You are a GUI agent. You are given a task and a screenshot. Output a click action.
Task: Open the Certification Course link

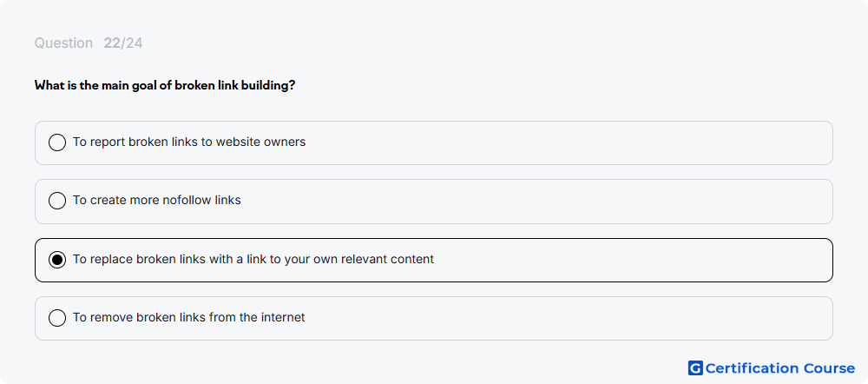(x=772, y=368)
